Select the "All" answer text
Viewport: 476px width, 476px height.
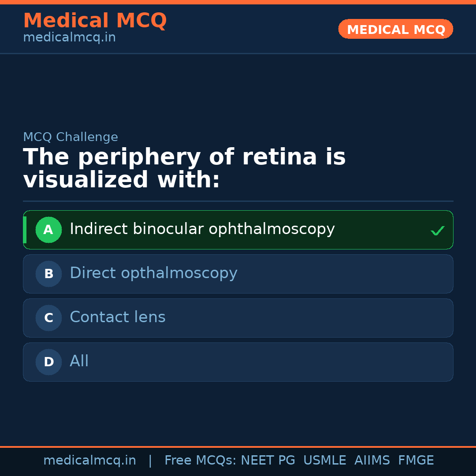79,361
